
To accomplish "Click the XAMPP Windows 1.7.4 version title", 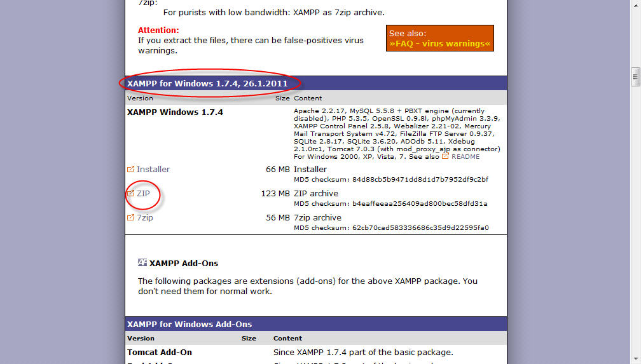I will pyautogui.click(x=175, y=112).
